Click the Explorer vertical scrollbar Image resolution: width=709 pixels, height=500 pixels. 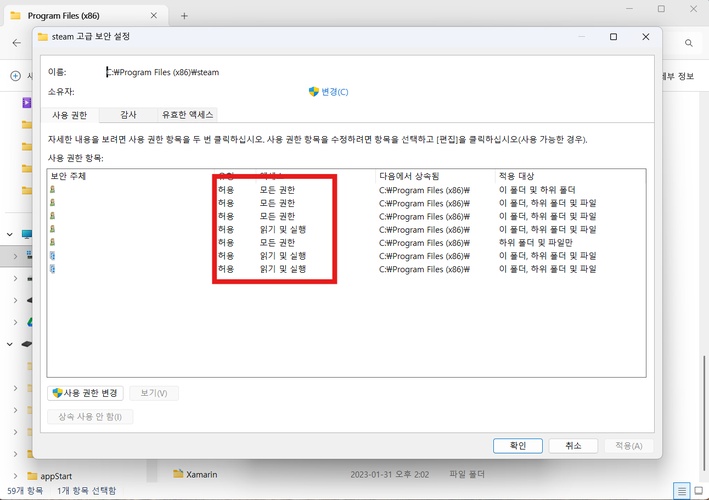click(x=704, y=414)
